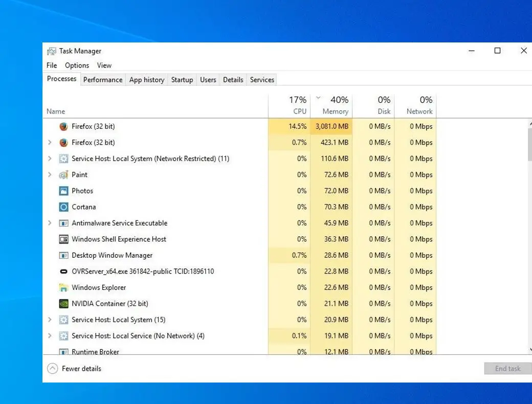This screenshot has height=404, width=532.
Task: Select the NVIDIA Container (32 bit) name
Action: pyautogui.click(x=110, y=304)
